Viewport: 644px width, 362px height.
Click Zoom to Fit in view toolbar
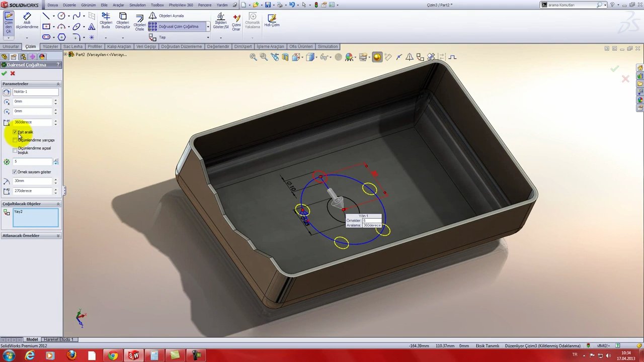[x=253, y=57]
